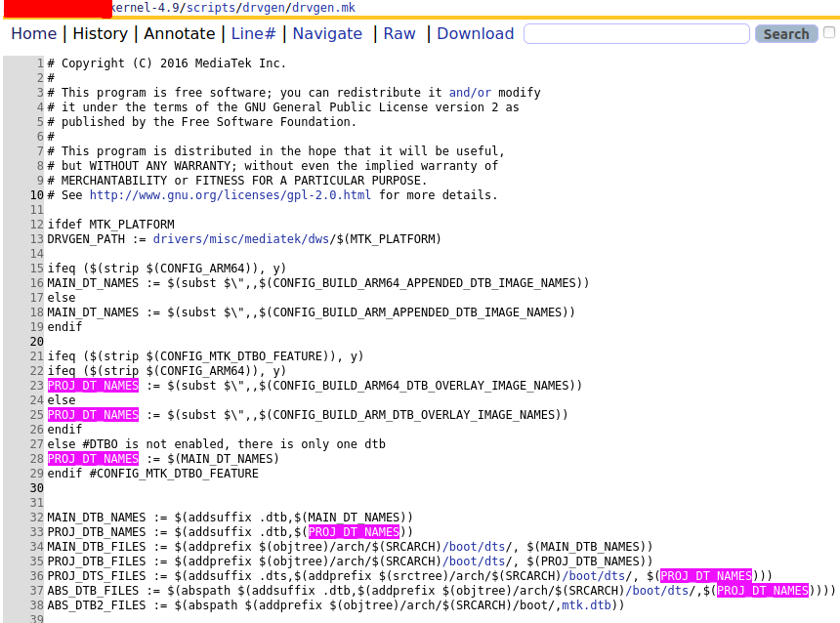Switch to the Annotate view

(x=180, y=33)
